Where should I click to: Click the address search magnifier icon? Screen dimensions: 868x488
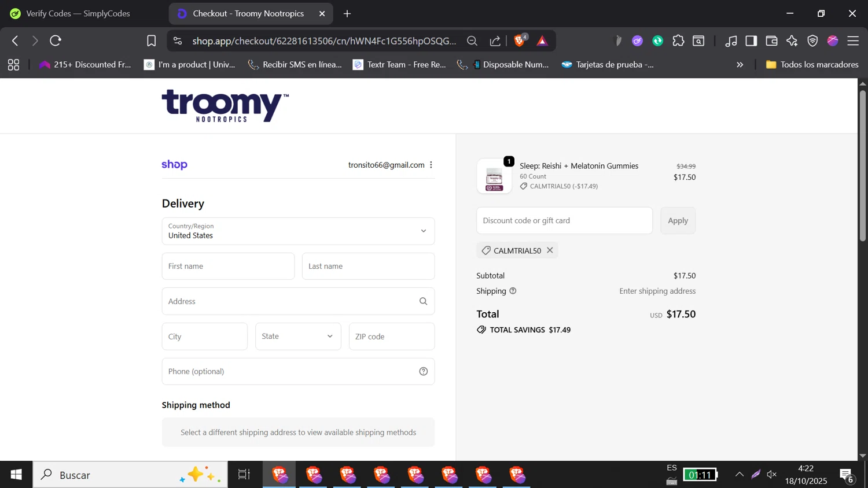coord(424,301)
